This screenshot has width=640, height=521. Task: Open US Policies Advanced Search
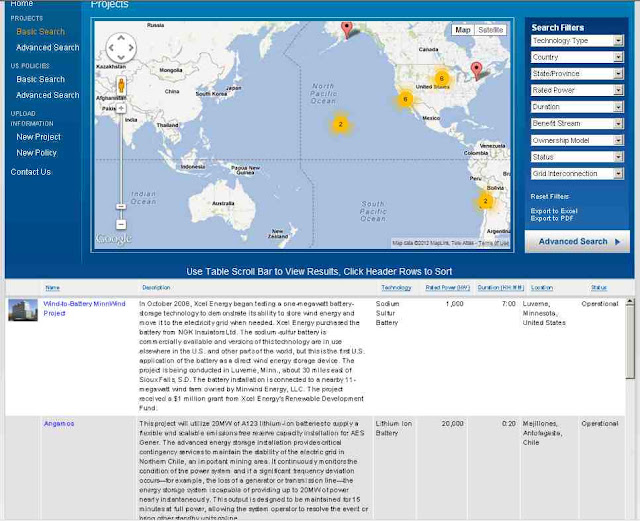[x=48, y=95]
